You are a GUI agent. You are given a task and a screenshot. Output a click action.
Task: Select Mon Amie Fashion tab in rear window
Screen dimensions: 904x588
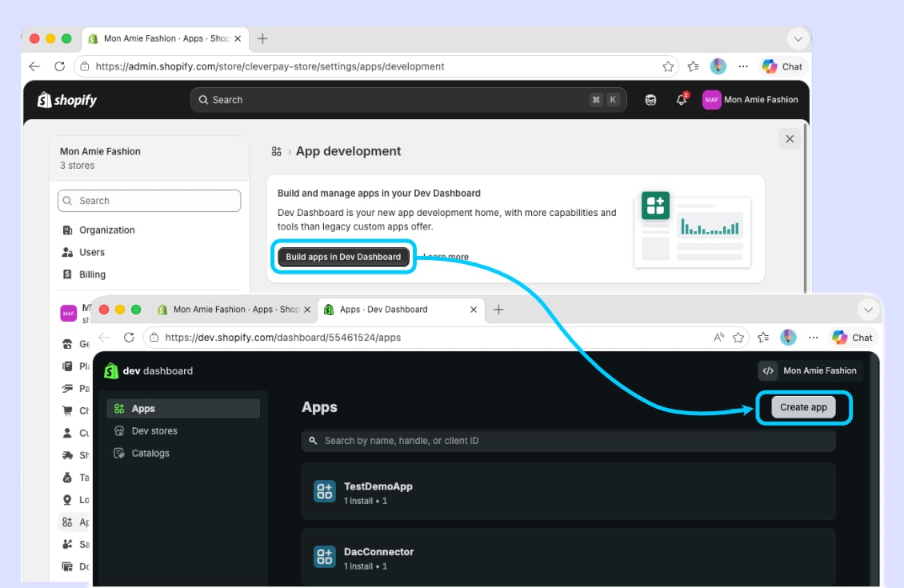[x=165, y=38]
